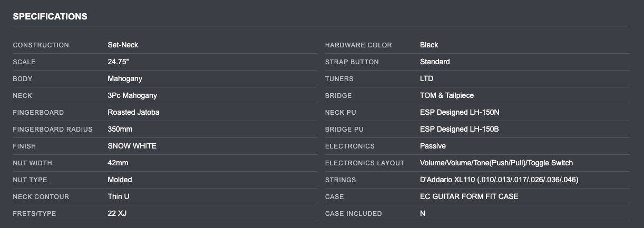Click the D'Addario XL110 strings value
This screenshot has height=228, width=644.
[499, 180]
